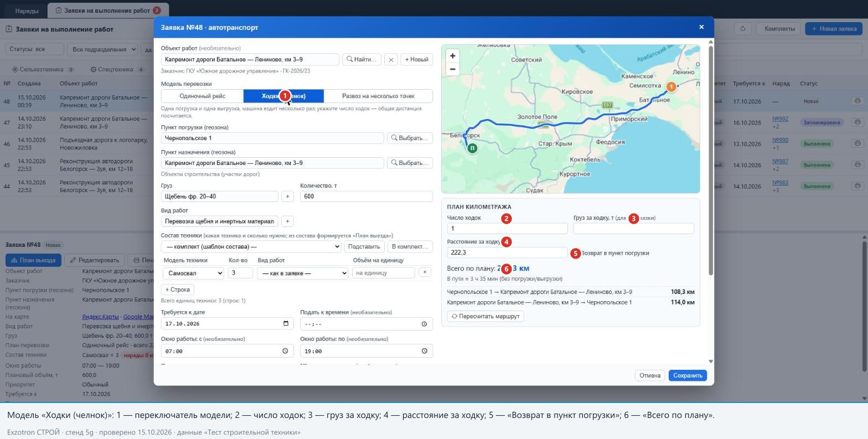Click the + Новый object button
The height and width of the screenshot is (439, 868).
coord(417,59)
